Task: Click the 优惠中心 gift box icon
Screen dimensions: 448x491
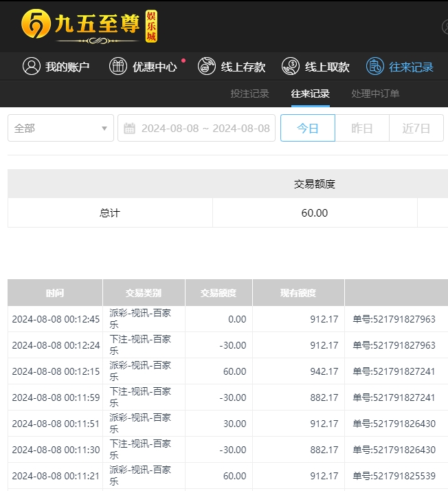Action: pyautogui.click(x=118, y=67)
